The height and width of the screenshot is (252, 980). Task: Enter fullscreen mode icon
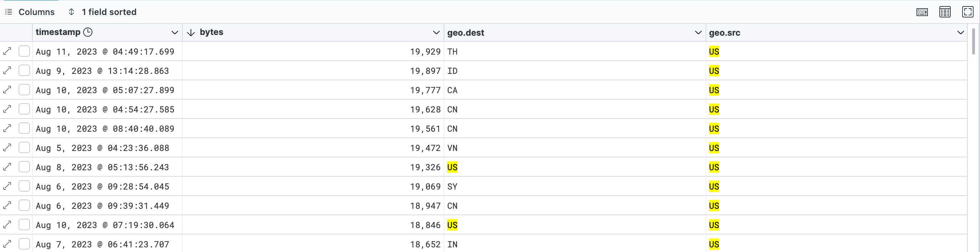pyautogui.click(x=968, y=12)
